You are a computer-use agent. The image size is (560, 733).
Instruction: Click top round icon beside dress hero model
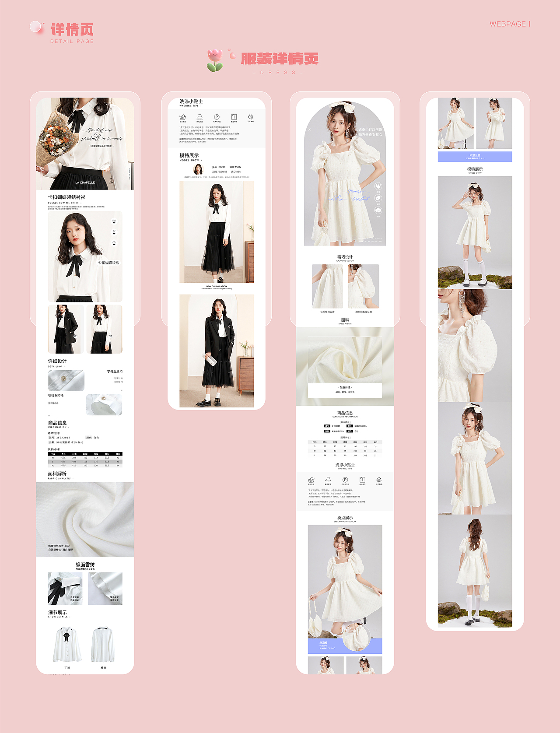[x=378, y=186]
